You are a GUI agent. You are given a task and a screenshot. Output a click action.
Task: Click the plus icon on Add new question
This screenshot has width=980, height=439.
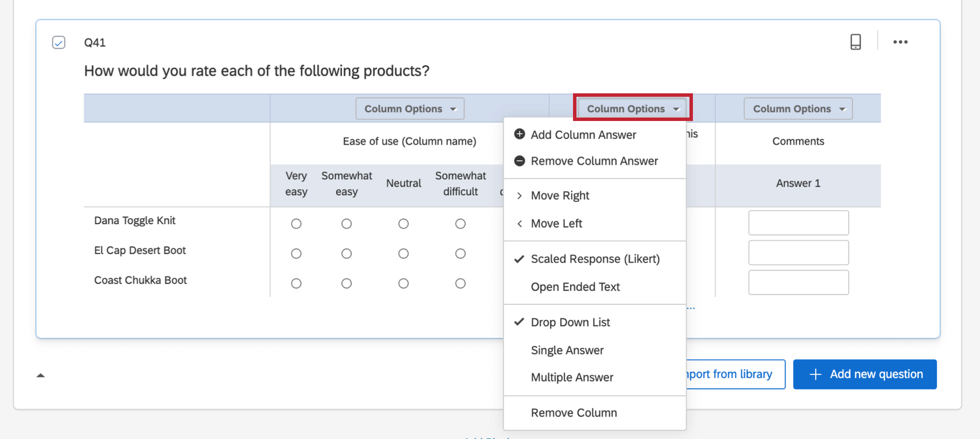(815, 374)
